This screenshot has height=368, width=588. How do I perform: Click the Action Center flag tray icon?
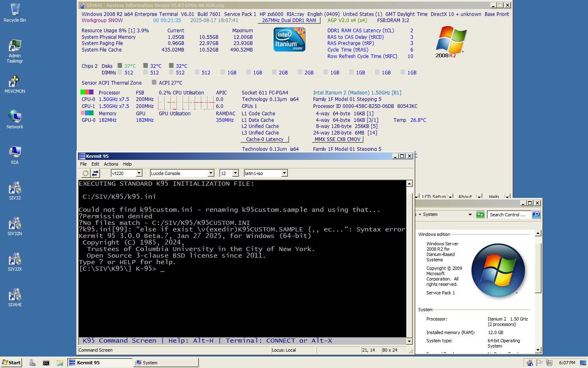point(539,363)
